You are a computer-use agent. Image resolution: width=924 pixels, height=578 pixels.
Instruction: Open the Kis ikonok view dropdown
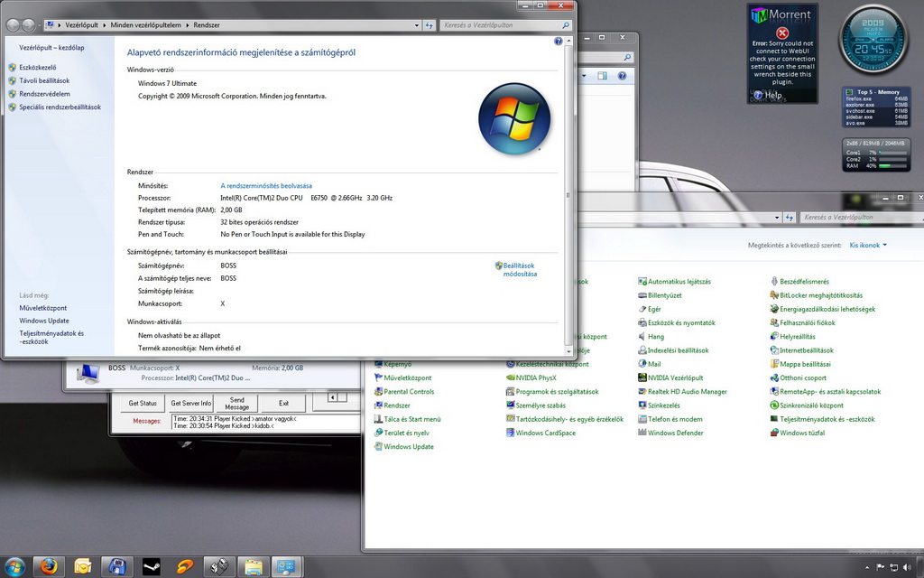click(868, 245)
